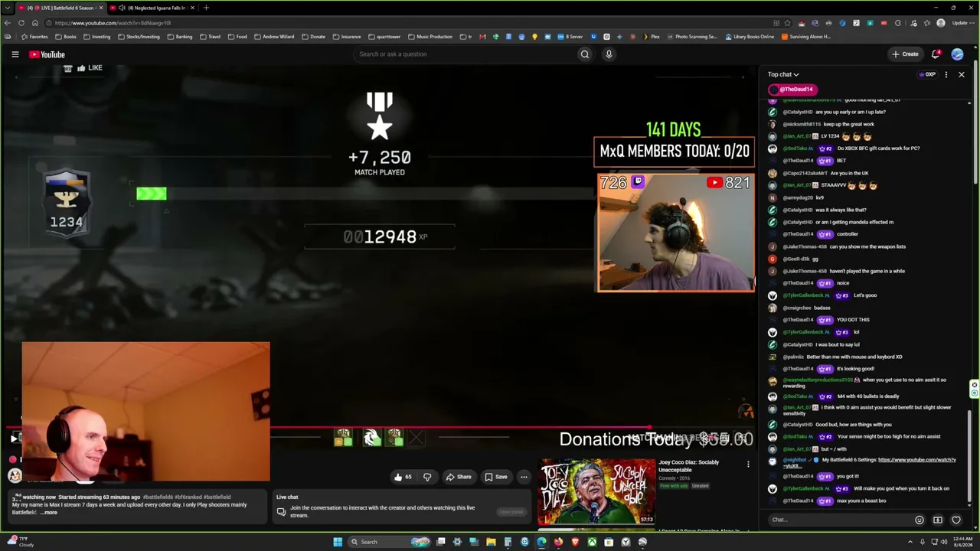Open the Windows Start menu

click(x=338, y=542)
